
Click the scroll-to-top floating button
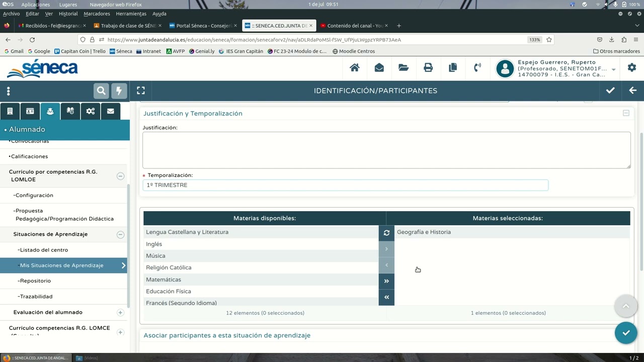626,306
